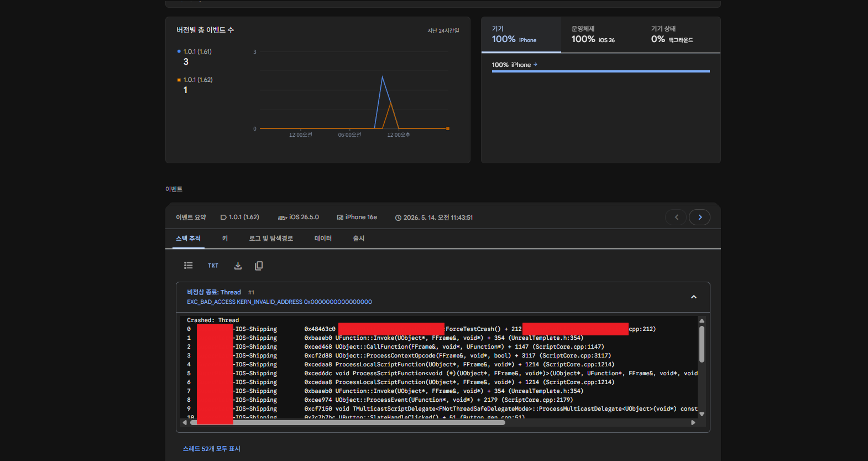The image size is (868, 461).
Task: Click the scroll-right arrow of stack trace
Action: click(x=693, y=422)
